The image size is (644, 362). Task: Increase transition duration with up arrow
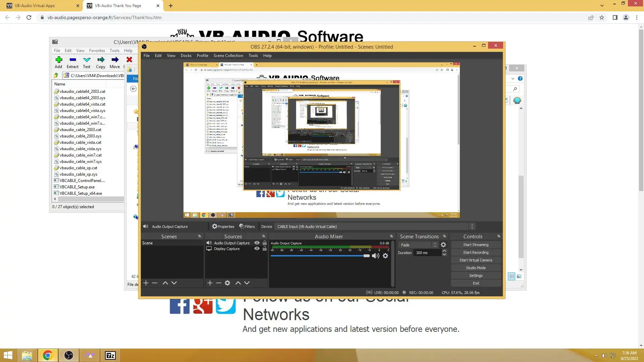tap(444, 251)
